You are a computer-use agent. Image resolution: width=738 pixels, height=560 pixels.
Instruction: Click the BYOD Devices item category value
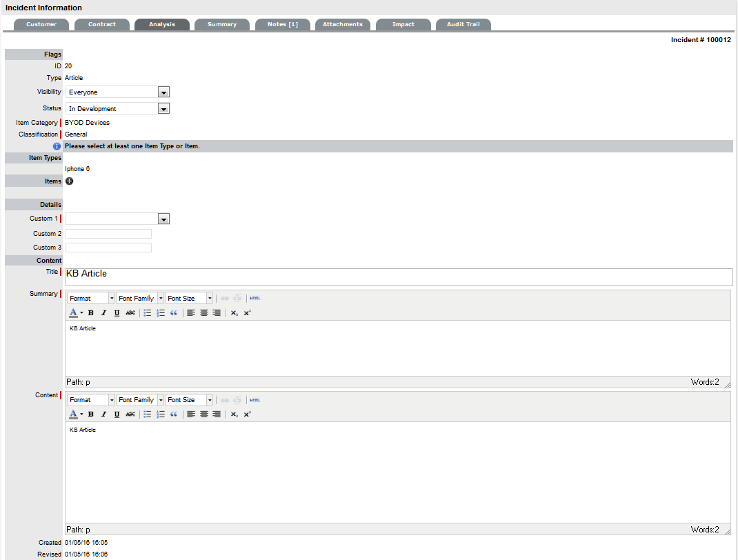pos(87,122)
